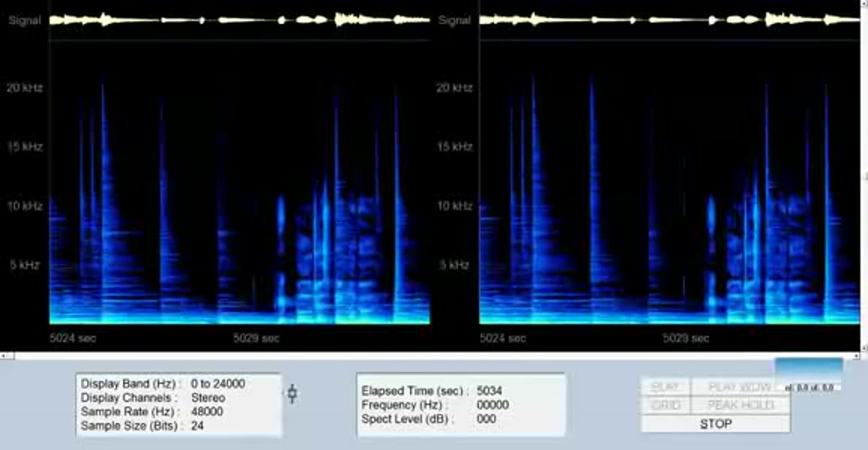Click the "5024 sec" marker under the left spectrogram
Screen dimensions: 868x450
click(73, 337)
